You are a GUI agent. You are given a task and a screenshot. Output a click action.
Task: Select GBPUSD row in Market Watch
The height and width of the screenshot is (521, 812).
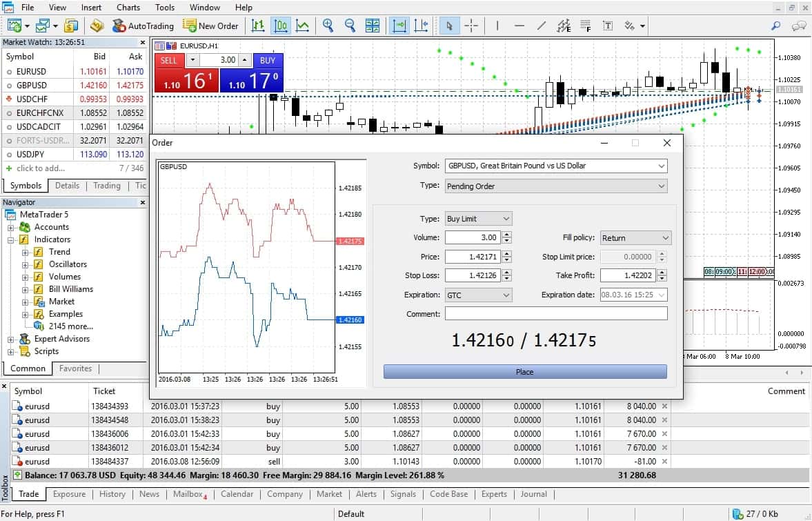[x=75, y=85]
